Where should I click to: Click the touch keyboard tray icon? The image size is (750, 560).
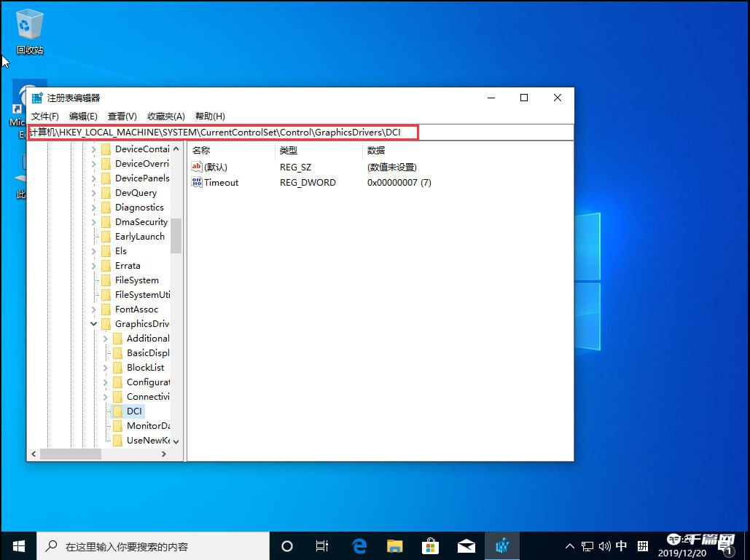coord(642,545)
